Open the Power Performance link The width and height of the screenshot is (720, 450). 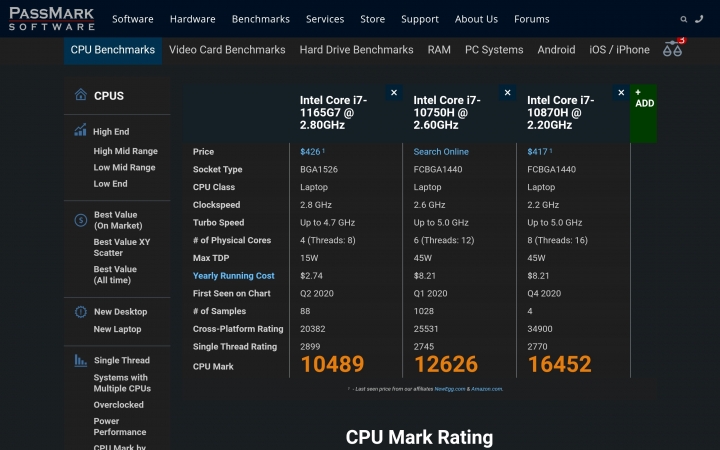tap(120, 427)
